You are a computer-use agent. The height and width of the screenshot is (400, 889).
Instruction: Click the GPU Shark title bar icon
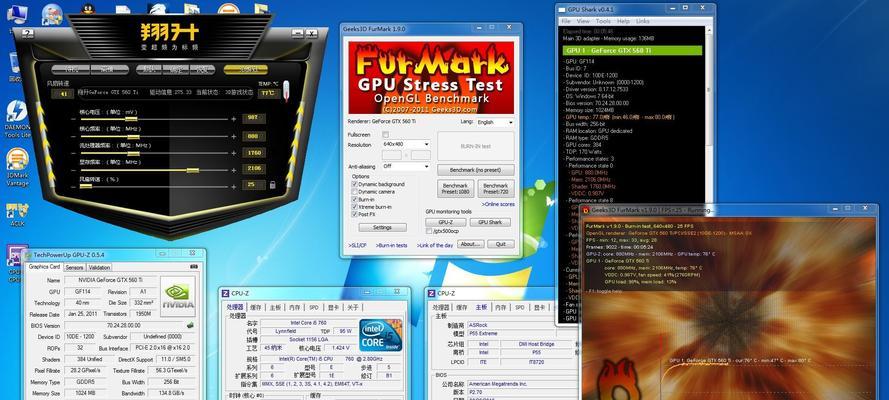[x=562, y=9]
